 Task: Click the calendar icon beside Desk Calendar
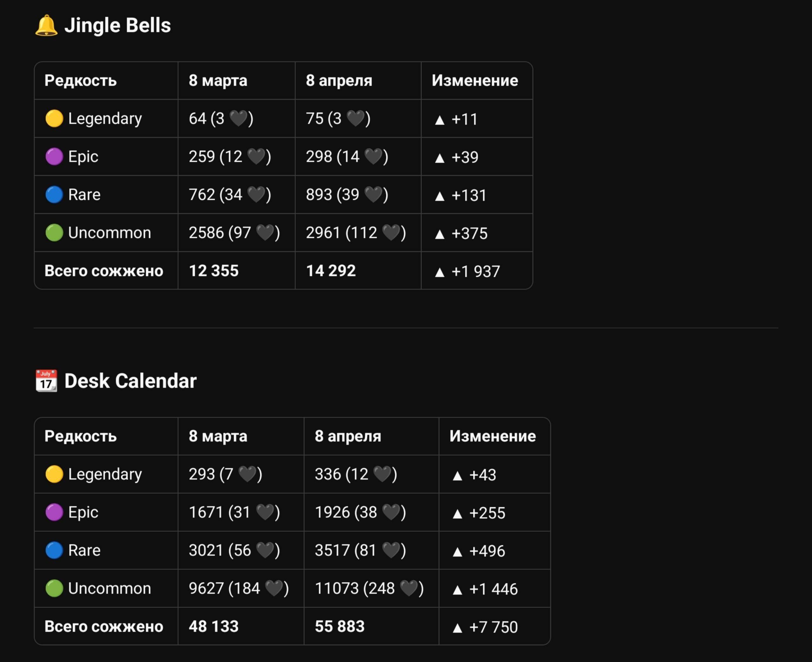(x=46, y=381)
